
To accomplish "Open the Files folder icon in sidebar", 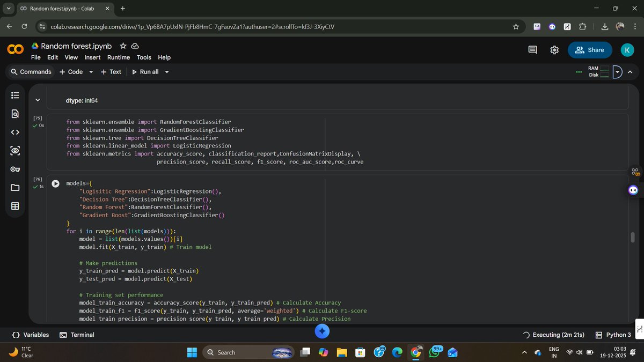I will coord(15,188).
